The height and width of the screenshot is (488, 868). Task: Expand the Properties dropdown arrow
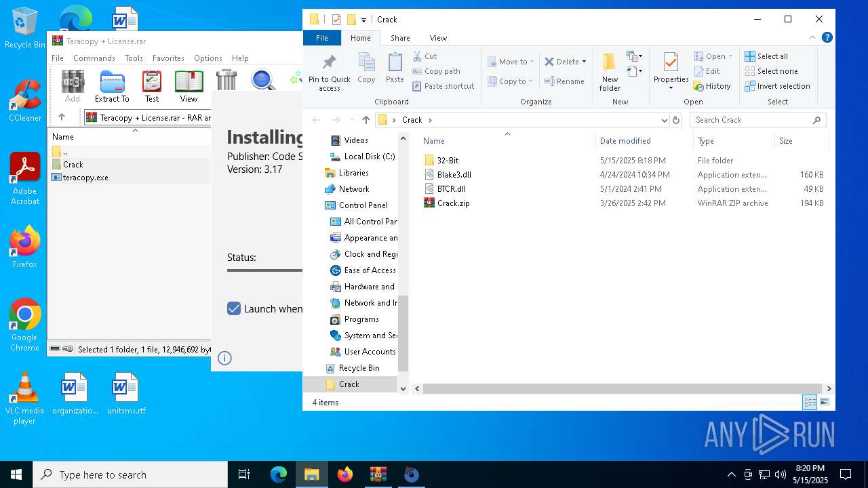click(671, 88)
